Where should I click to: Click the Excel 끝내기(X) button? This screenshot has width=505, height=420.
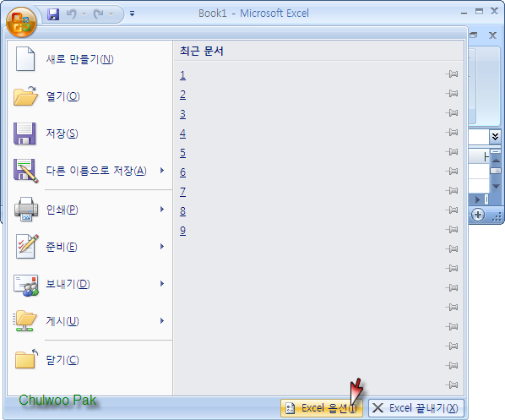[415, 408]
